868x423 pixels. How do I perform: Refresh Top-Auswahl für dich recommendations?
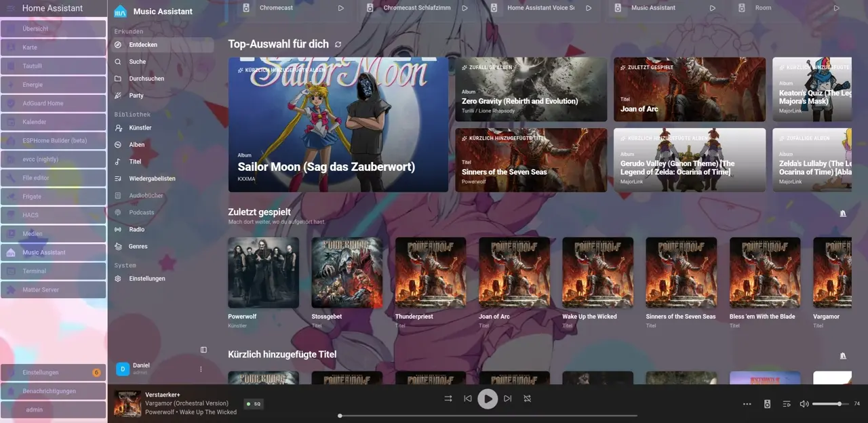point(338,44)
